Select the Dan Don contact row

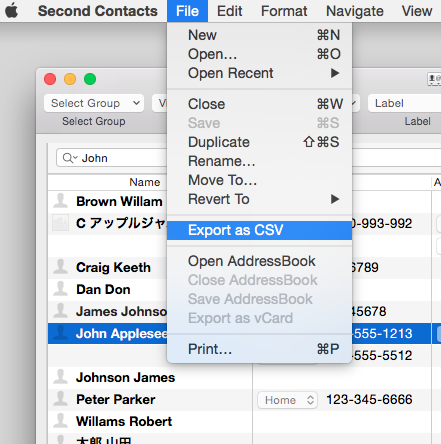(x=108, y=289)
